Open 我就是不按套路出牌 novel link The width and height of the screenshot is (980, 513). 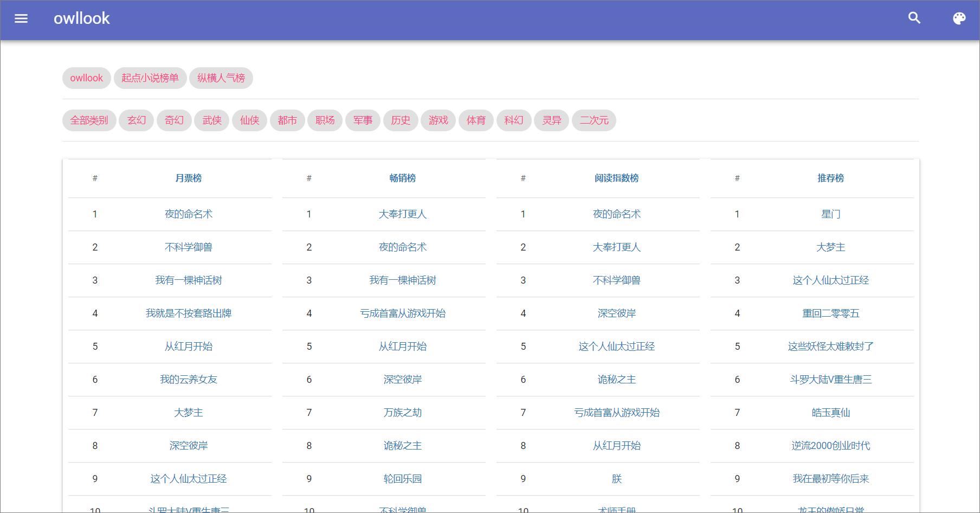tap(189, 313)
